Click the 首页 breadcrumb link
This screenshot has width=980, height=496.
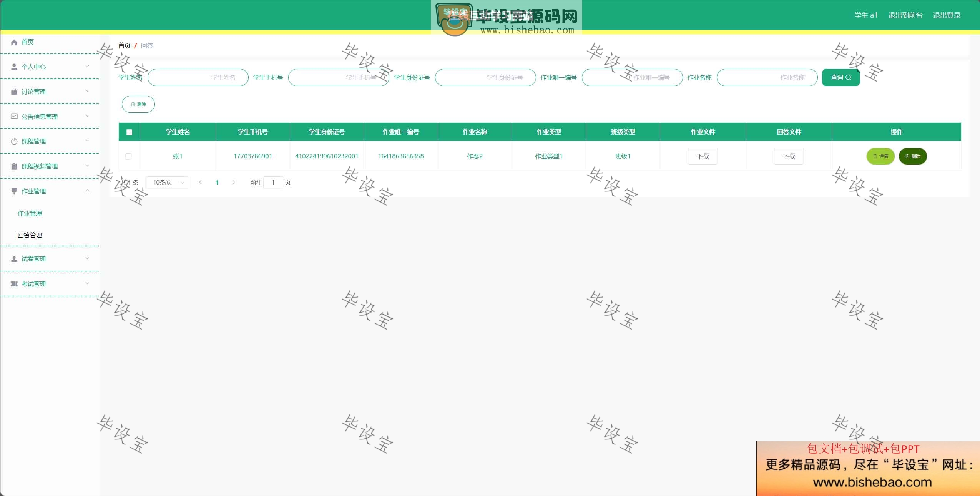[124, 45]
